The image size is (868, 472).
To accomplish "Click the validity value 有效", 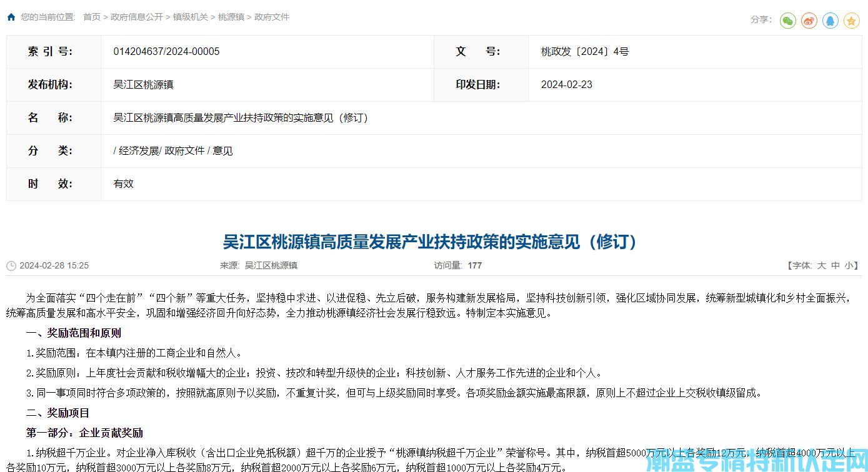I will [123, 184].
